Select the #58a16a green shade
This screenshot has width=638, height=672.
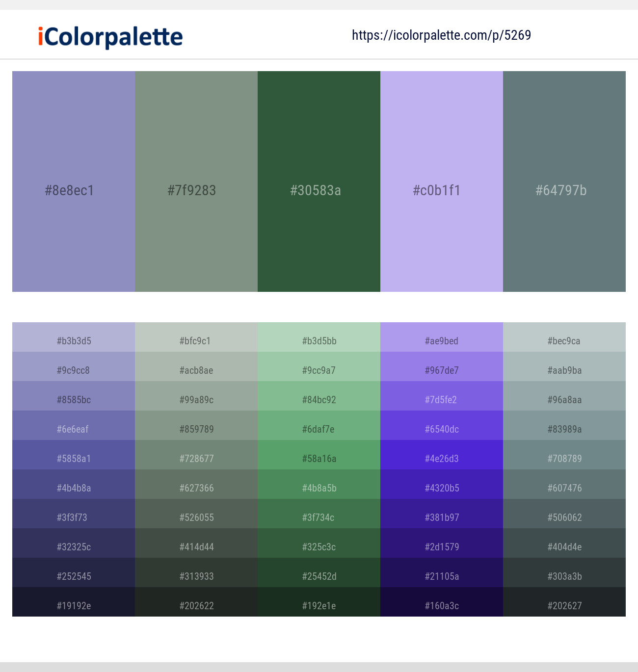(x=319, y=459)
